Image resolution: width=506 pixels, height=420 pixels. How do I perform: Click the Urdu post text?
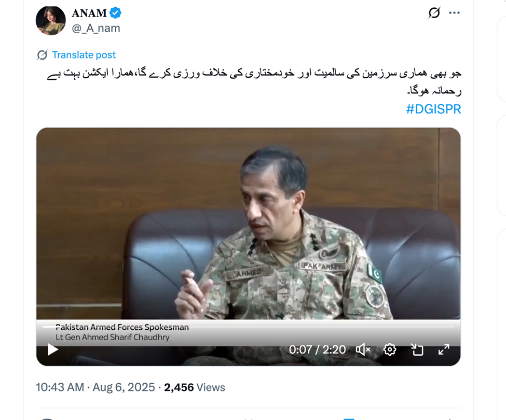click(x=254, y=82)
